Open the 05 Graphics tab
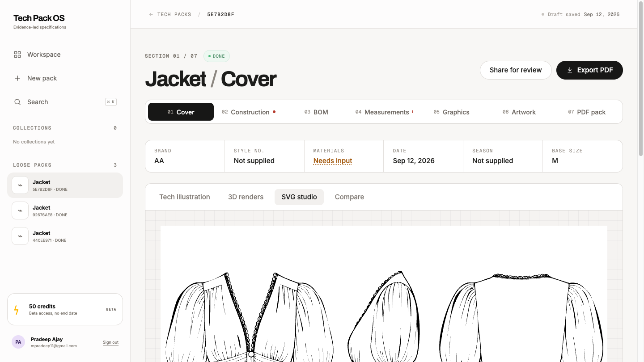Image resolution: width=644 pixels, height=362 pixels. [452, 112]
